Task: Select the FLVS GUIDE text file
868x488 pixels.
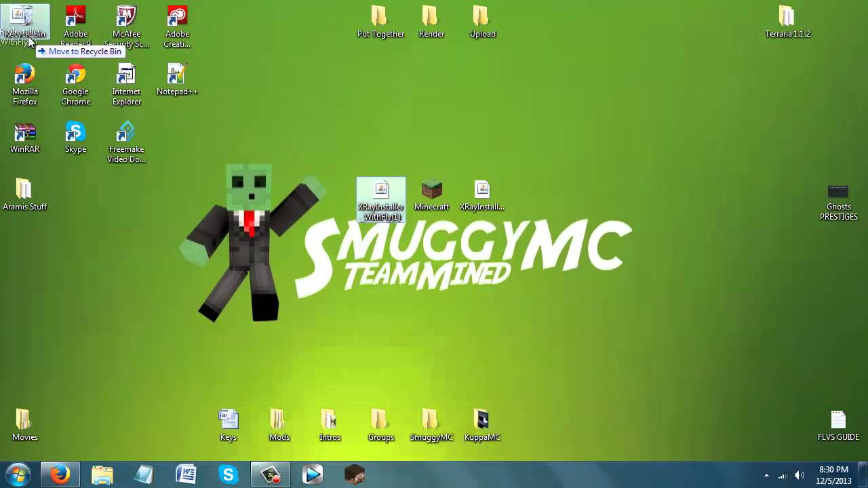Action: tap(838, 426)
